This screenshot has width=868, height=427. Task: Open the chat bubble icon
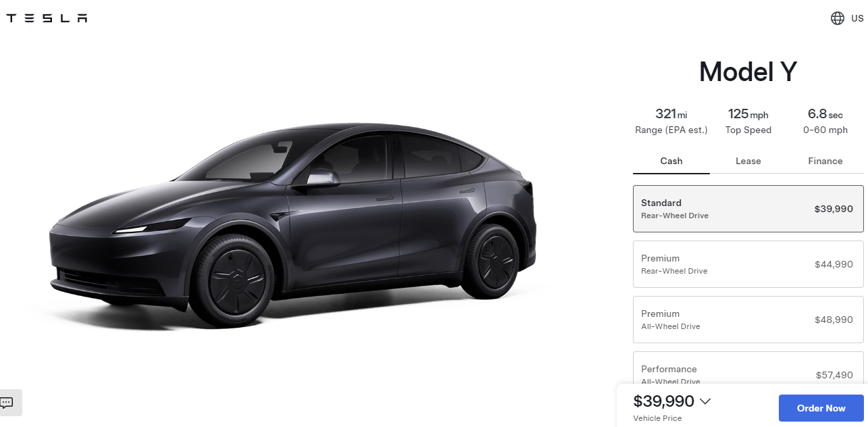click(x=7, y=403)
